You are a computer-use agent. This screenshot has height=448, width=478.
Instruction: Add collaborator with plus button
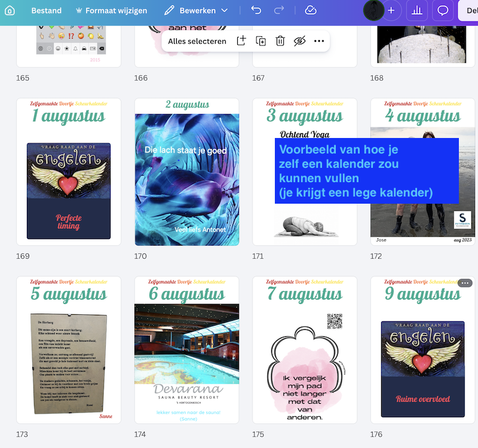[391, 10]
